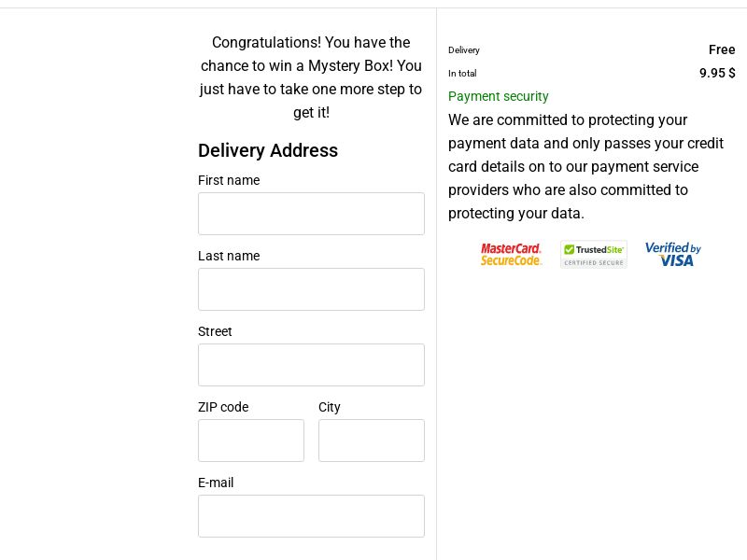Viewport: 747px width, 560px height.
Task: Select the ZIP code field
Action: click(251, 441)
